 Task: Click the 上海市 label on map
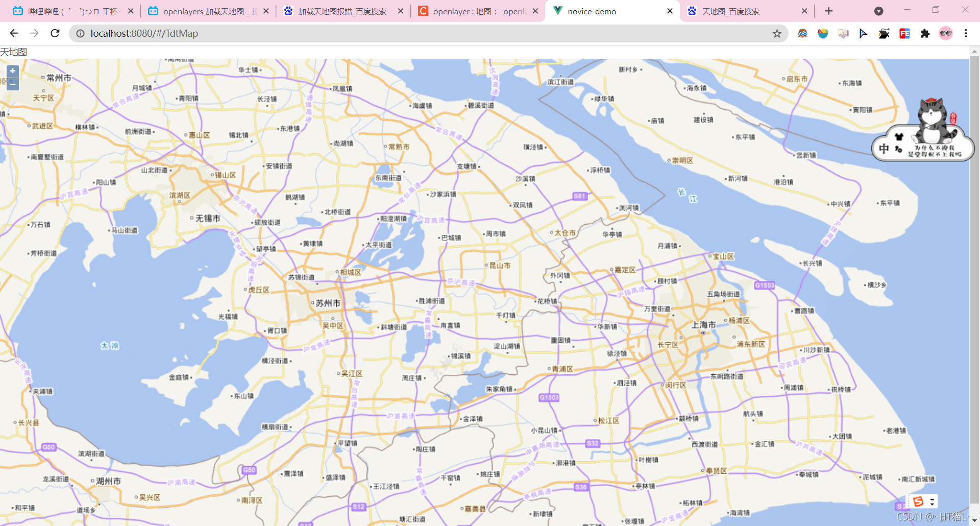703,325
